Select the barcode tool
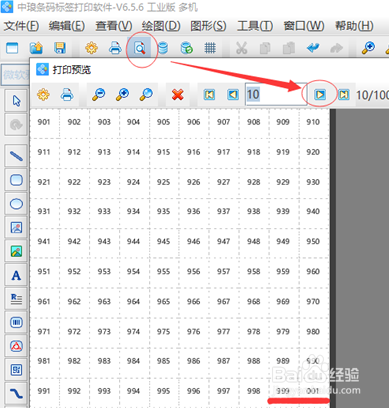389x408 pixels. point(16,322)
